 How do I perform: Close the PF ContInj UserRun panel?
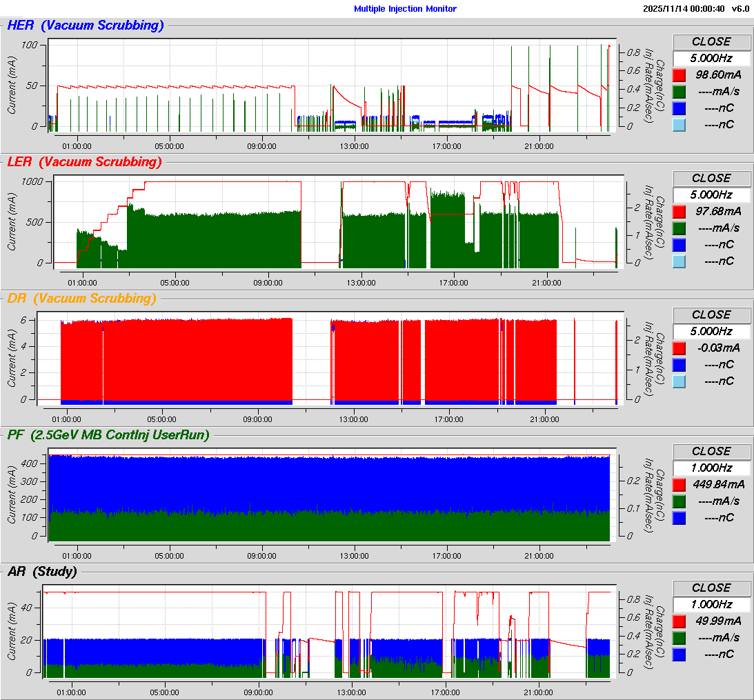point(711,452)
